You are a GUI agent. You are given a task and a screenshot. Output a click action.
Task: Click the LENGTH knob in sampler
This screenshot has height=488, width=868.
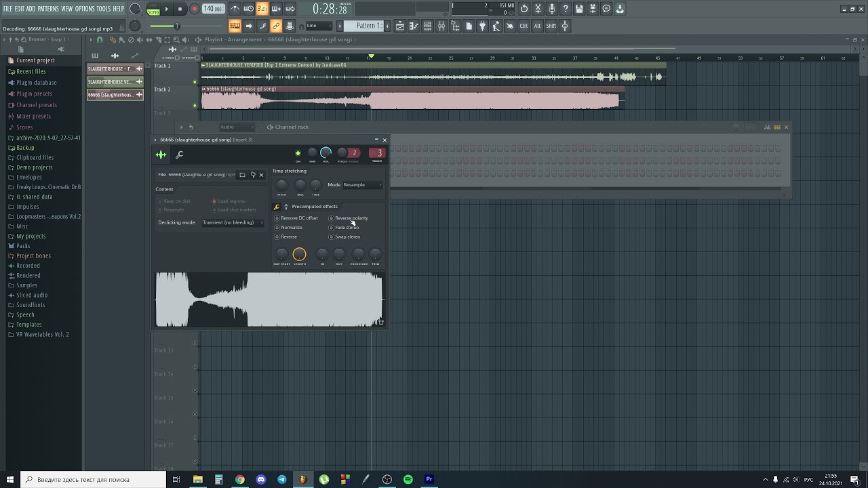[x=299, y=254]
